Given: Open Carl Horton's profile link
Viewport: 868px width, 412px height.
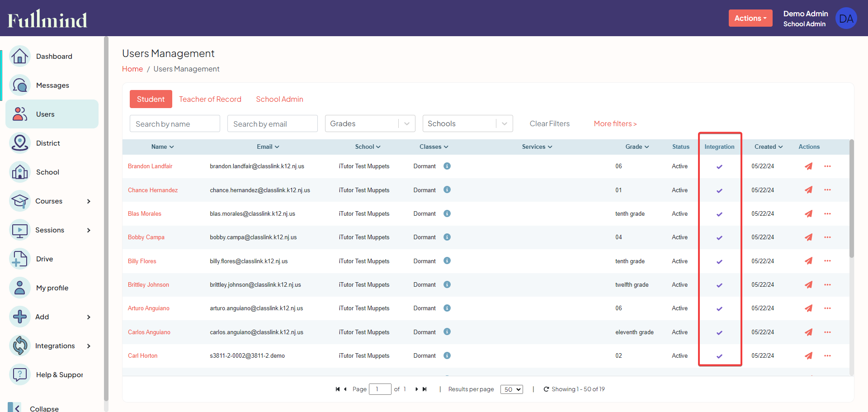Looking at the screenshot, I should [143, 355].
